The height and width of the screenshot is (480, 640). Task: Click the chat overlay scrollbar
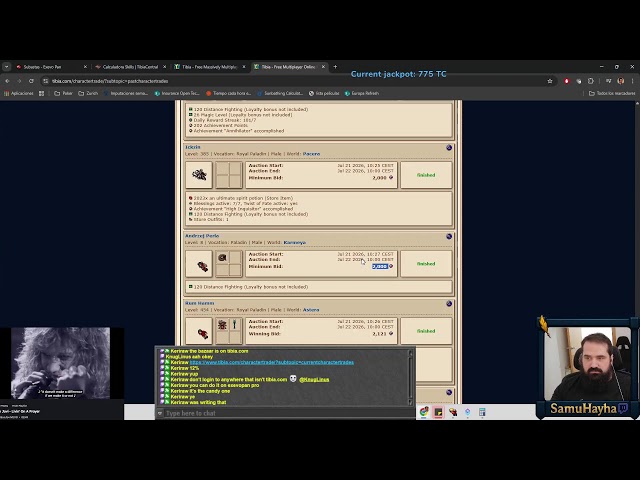410,378
